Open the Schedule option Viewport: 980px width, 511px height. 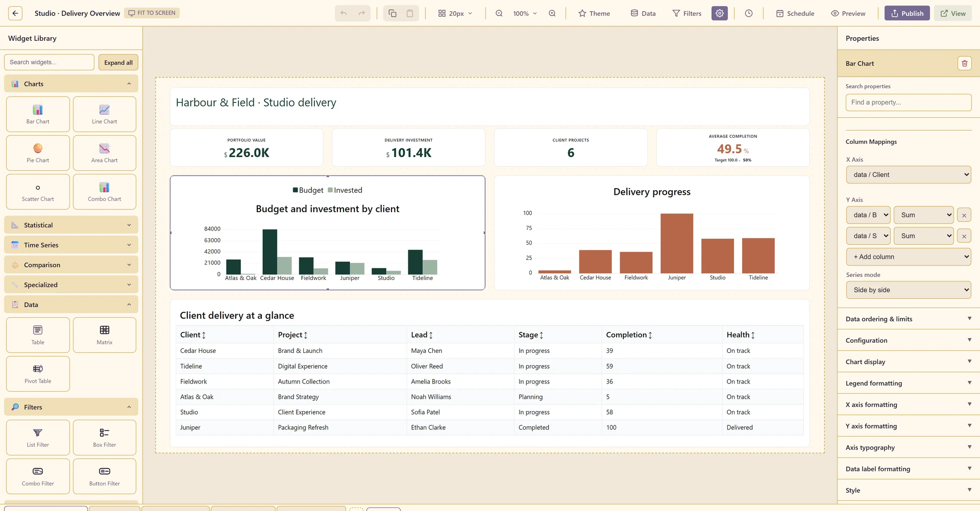pos(795,13)
